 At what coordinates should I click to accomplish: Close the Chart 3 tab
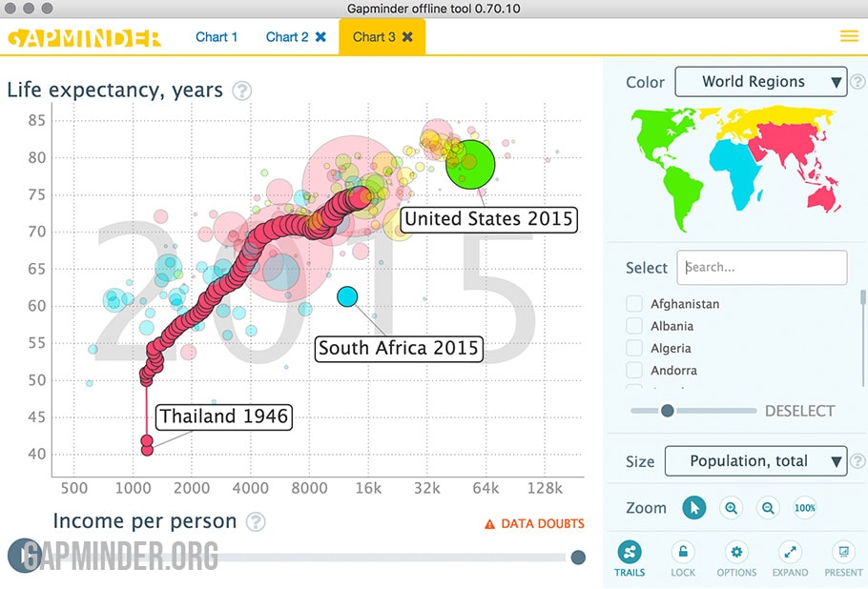click(407, 36)
